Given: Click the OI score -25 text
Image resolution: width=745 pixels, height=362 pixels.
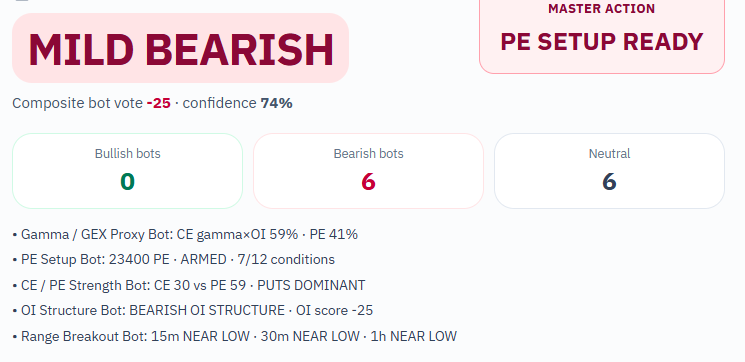Looking at the screenshot, I should (334, 311).
